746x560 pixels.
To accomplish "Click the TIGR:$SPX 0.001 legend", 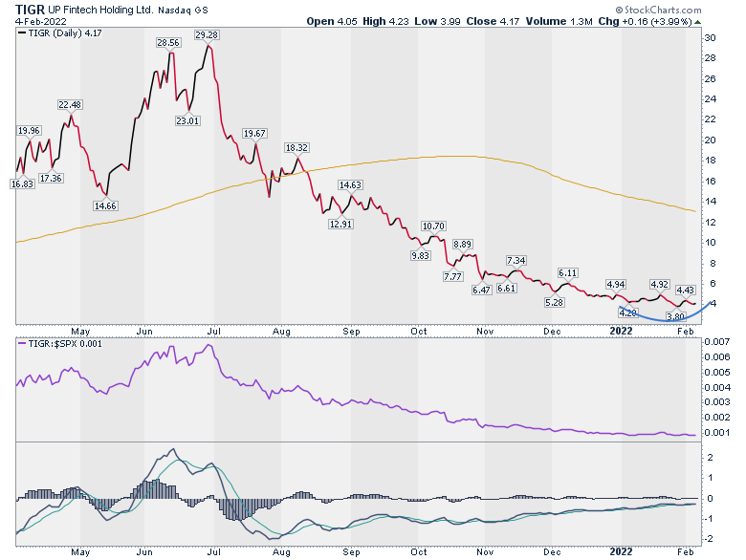I will (x=59, y=344).
